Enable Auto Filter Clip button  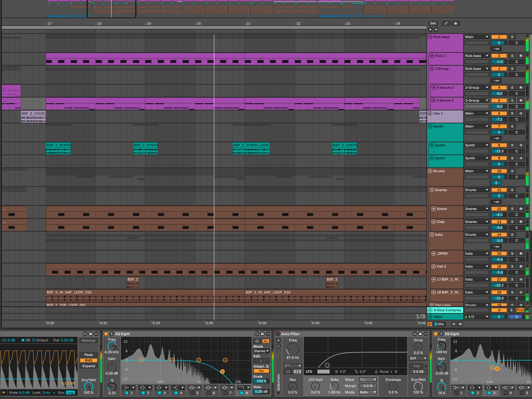click(416, 366)
